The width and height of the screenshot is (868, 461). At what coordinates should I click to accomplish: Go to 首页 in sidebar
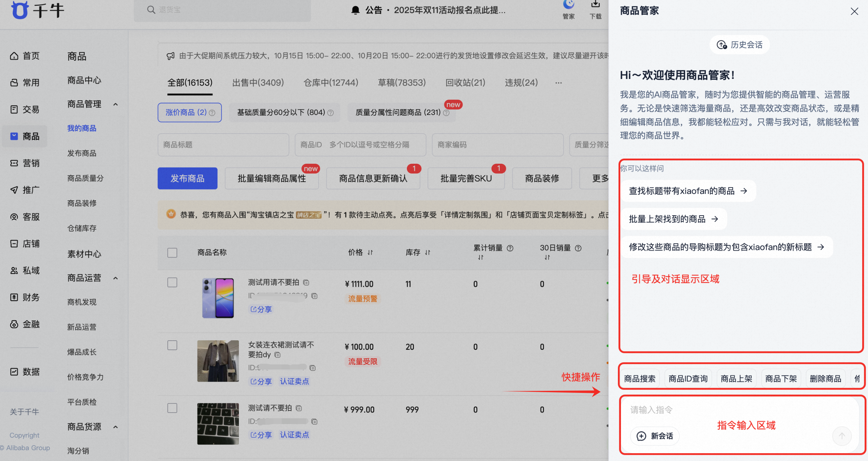(x=25, y=56)
